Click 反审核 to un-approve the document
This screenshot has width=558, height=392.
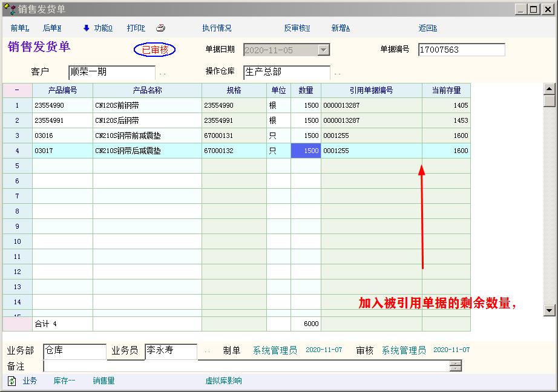click(297, 28)
